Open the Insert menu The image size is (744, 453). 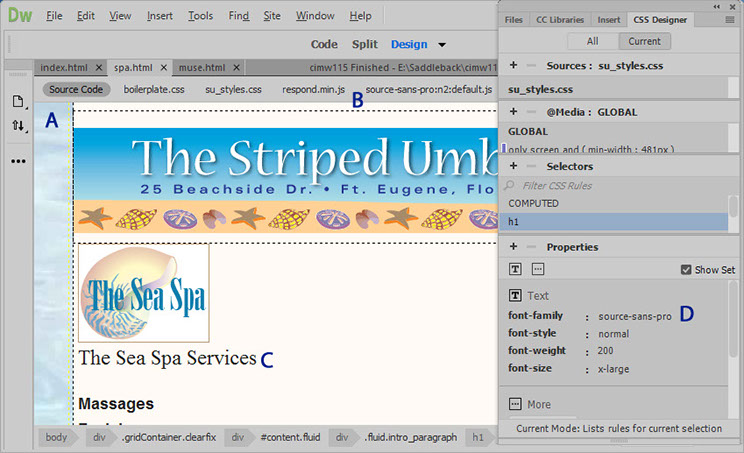[x=159, y=16]
